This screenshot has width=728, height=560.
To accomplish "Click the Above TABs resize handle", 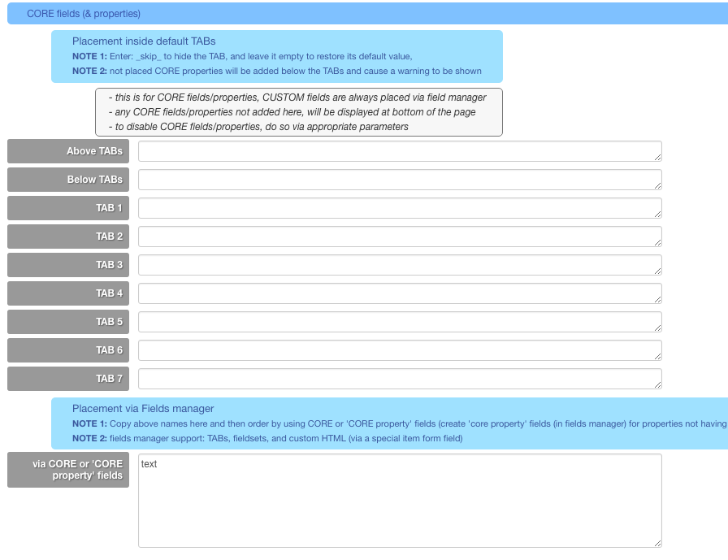I will pyautogui.click(x=657, y=158).
